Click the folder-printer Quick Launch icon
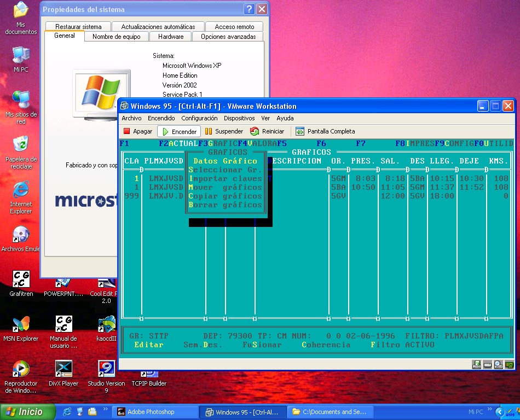 point(92,412)
